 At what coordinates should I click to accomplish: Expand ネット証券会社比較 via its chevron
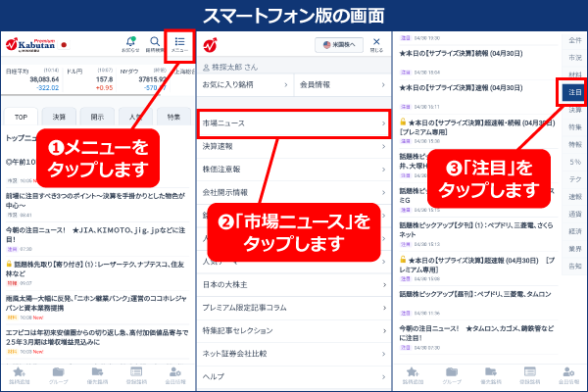pyautogui.click(x=383, y=354)
